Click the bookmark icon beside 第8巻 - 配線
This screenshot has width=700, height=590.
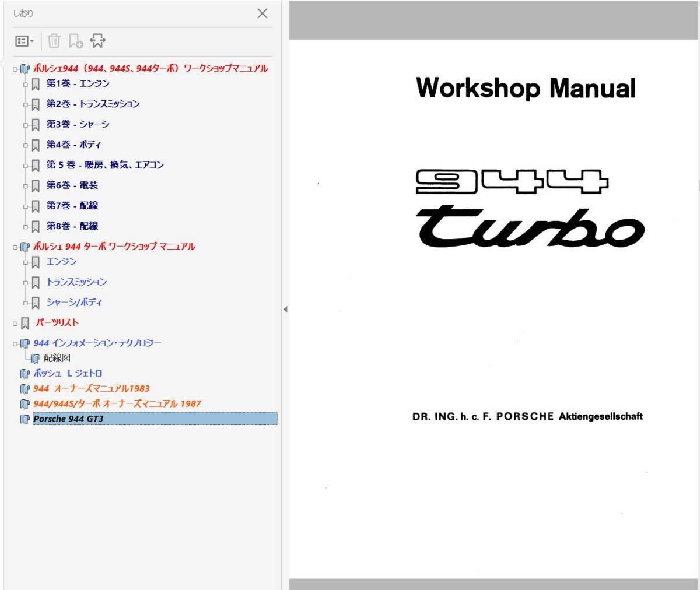[36, 226]
